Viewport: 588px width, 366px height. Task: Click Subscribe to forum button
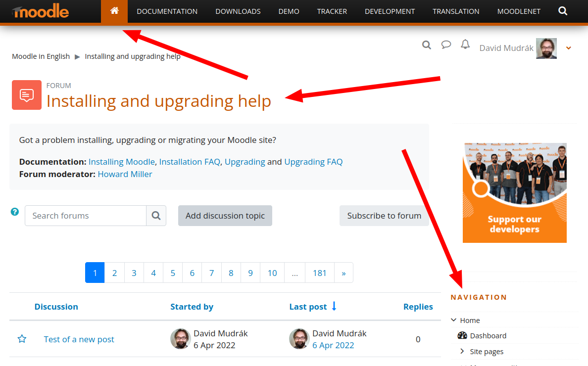pos(384,216)
